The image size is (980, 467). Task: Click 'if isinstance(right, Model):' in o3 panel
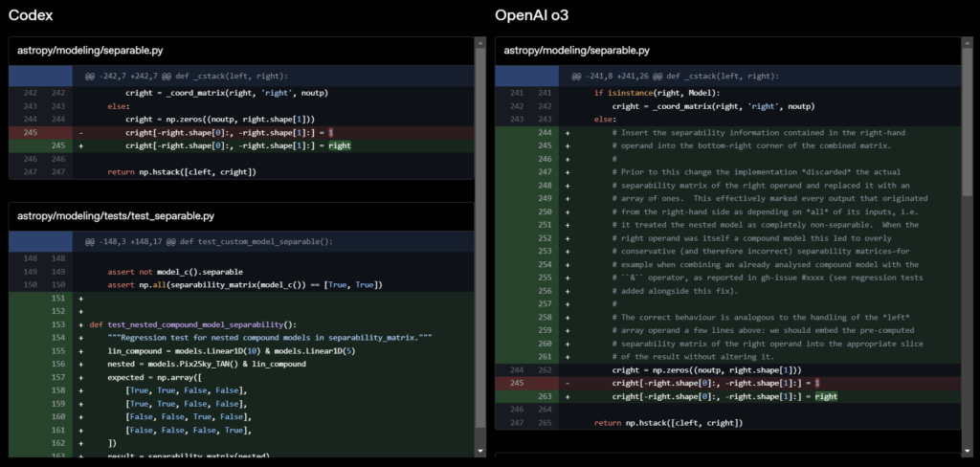tap(657, 93)
